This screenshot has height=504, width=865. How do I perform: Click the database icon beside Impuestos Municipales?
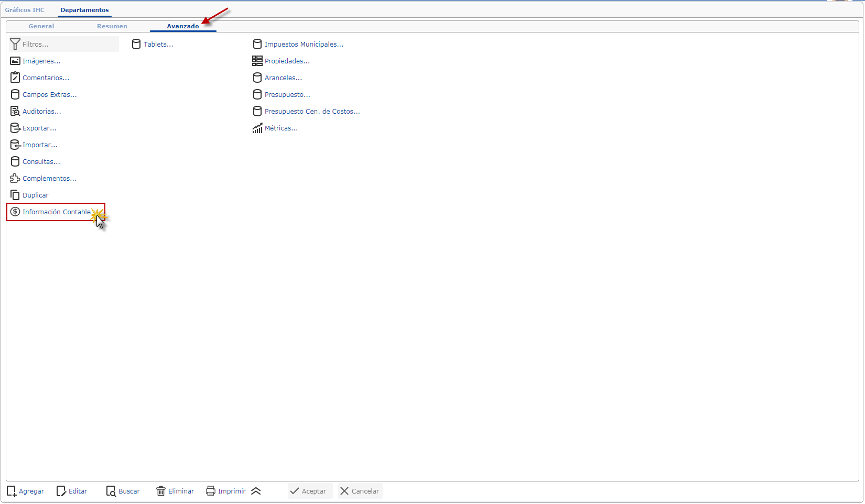tap(257, 45)
